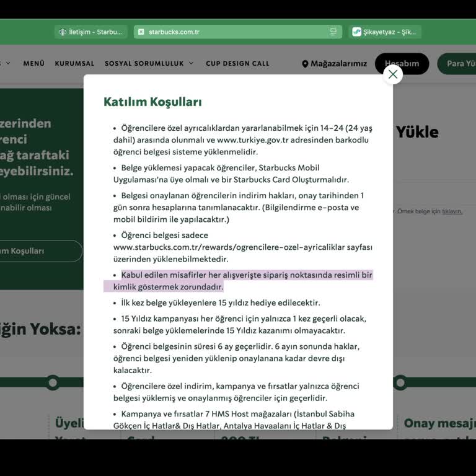Open the SOSYAL SORUMLULUK menu
This screenshot has height=476, width=476.
point(144,63)
